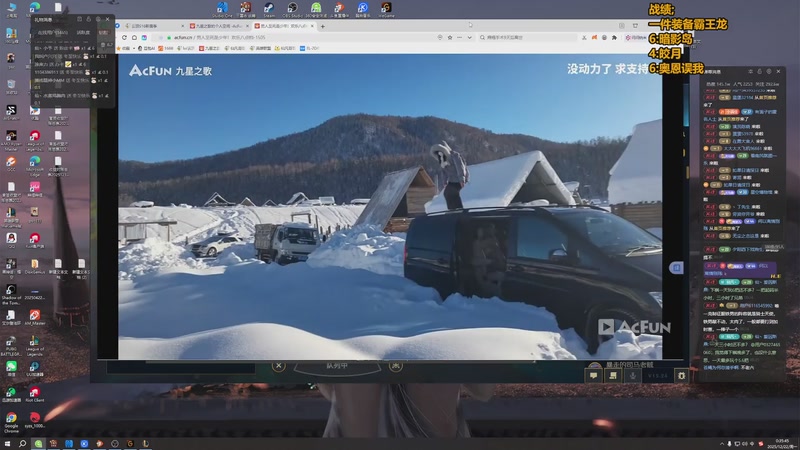Open the Steam desktop shortcut
800x450 pixels.
(x=268, y=9)
